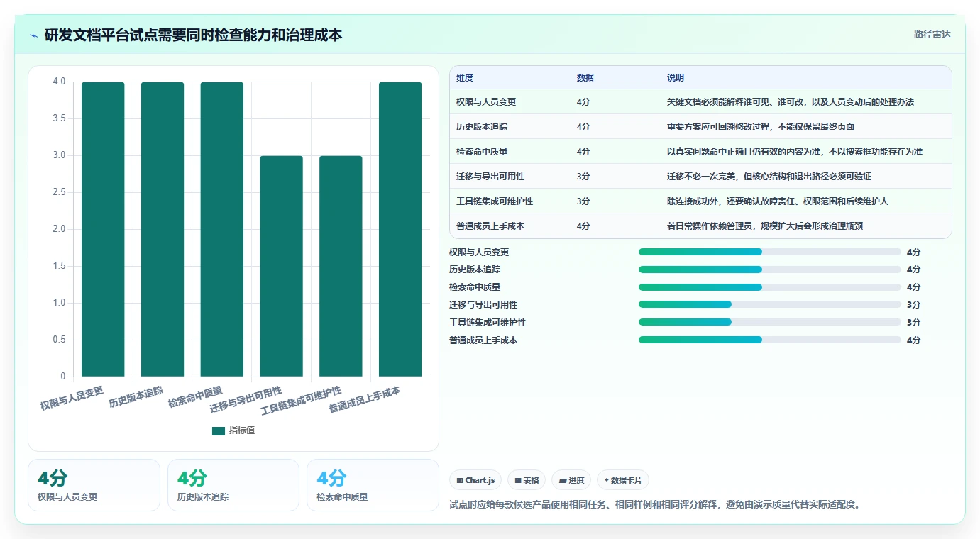This screenshot has height=539, width=980.
Task: Click the 迁移与导出可用性 progress bar
Action: pyautogui.click(x=770, y=304)
